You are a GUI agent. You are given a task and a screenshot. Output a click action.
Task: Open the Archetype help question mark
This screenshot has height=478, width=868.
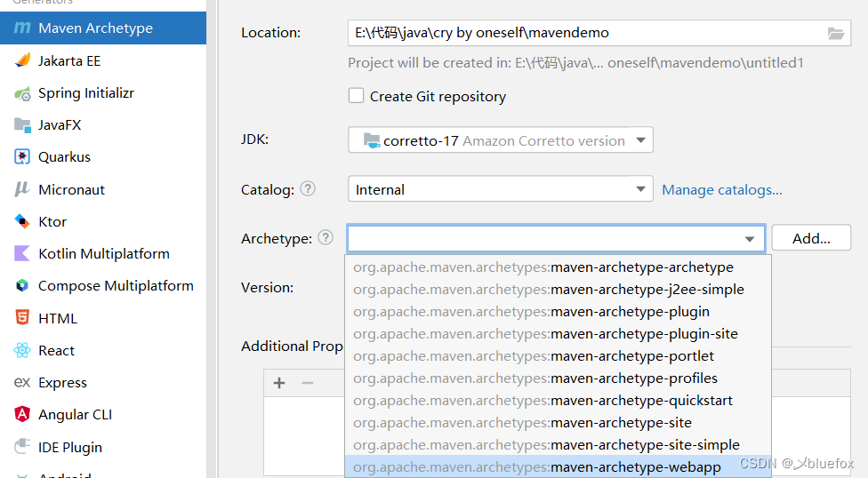coord(325,238)
